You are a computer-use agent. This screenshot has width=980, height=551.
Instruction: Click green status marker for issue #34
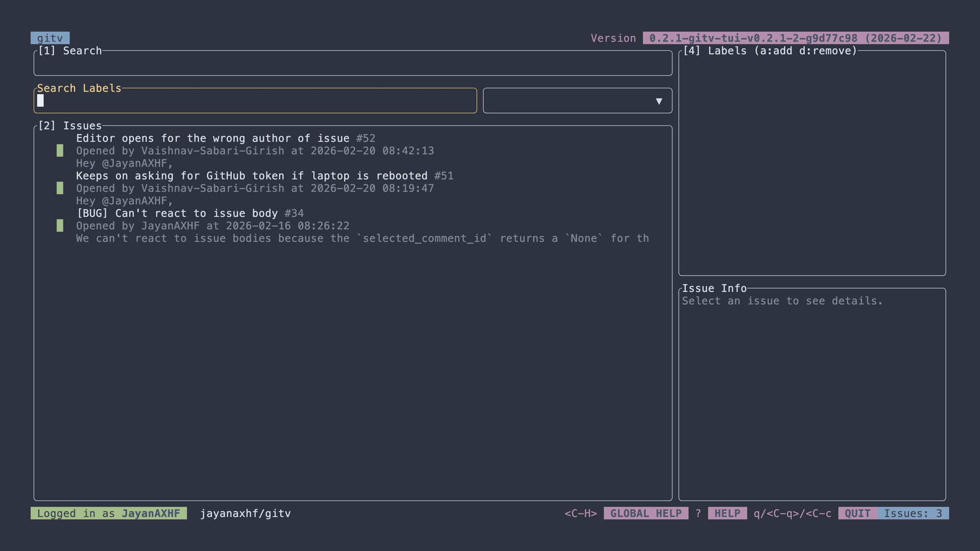[60, 226]
